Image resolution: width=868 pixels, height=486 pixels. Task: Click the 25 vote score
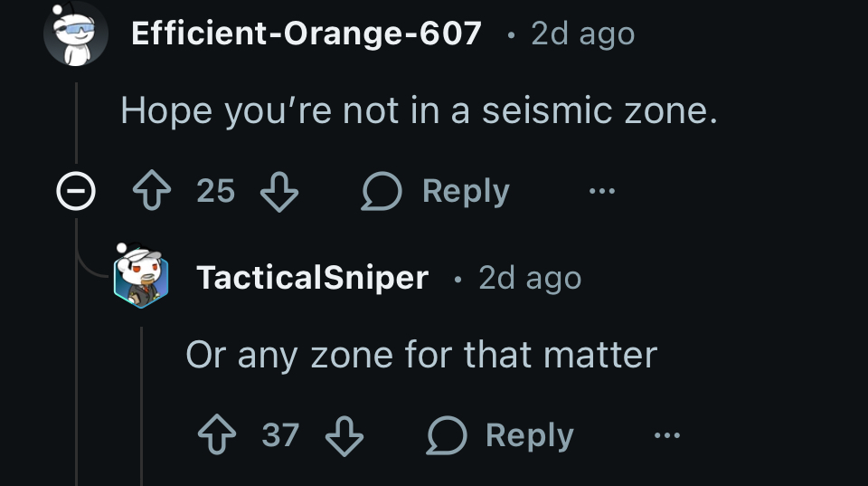215,192
